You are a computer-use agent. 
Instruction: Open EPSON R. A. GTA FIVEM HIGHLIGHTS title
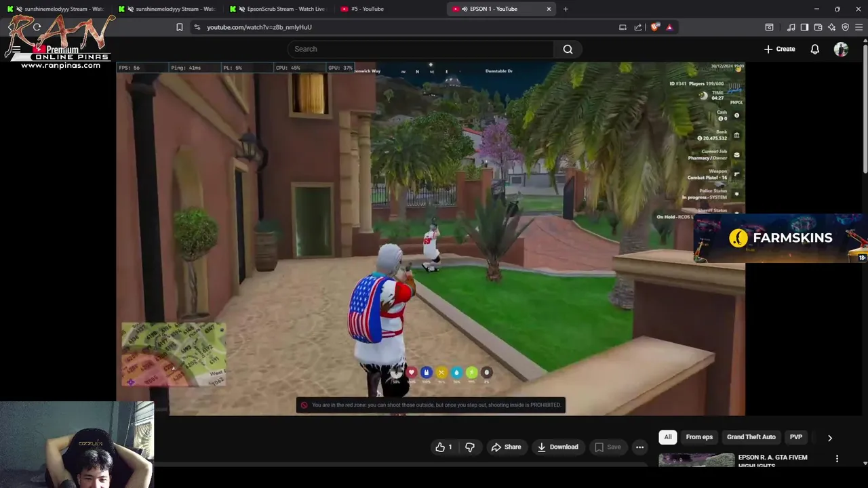tap(772, 461)
